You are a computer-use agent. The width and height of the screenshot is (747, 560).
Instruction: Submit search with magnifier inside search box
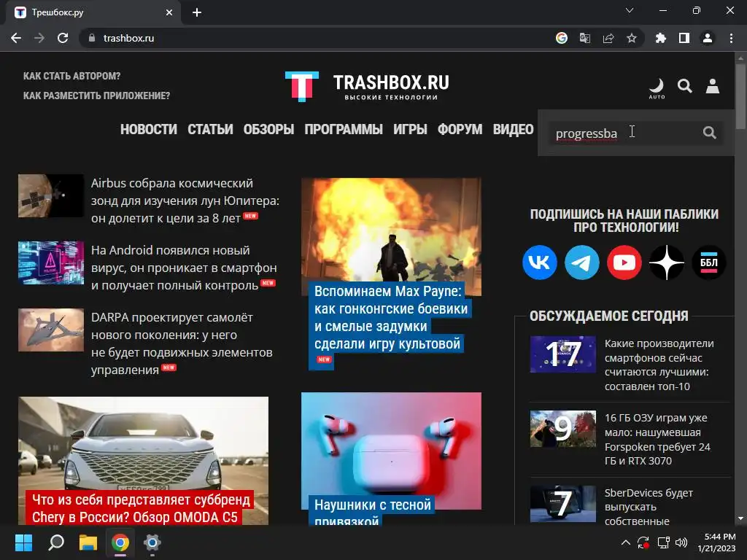pyautogui.click(x=709, y=133)
